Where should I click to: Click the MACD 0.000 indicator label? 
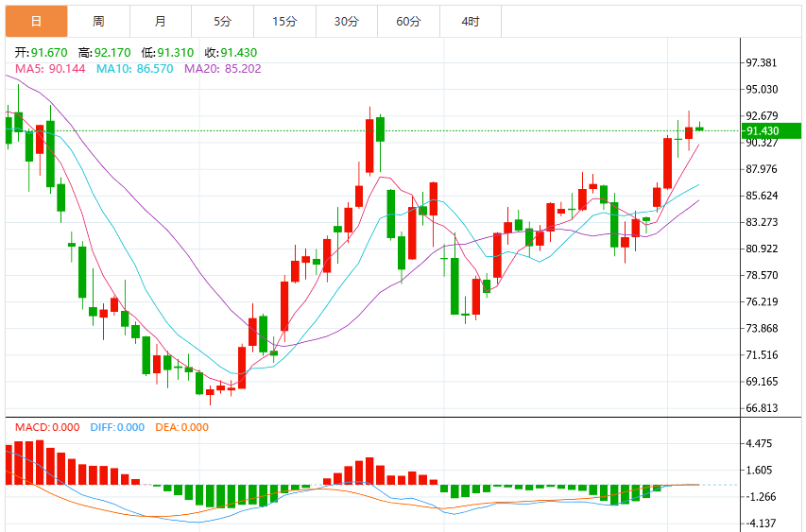47,428
